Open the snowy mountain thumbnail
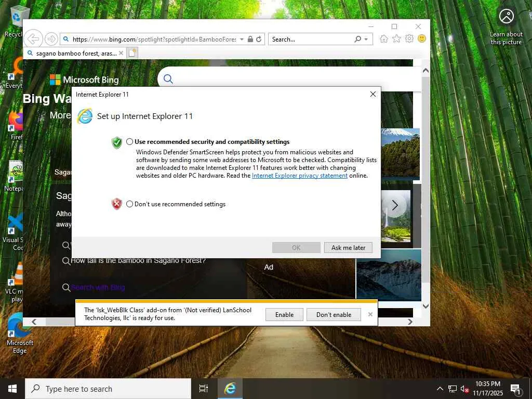The width and height of the screenshot is (532, 399). [x=389, y=275]
